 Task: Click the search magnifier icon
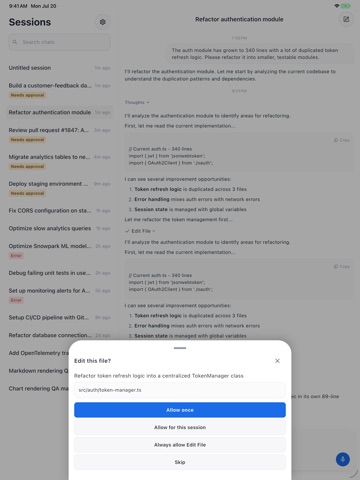point(15,42)
